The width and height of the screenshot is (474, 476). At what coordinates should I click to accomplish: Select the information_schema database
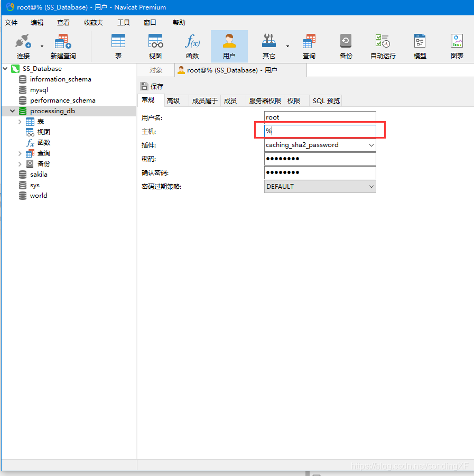pyautogui.click(x=60, y=79)
